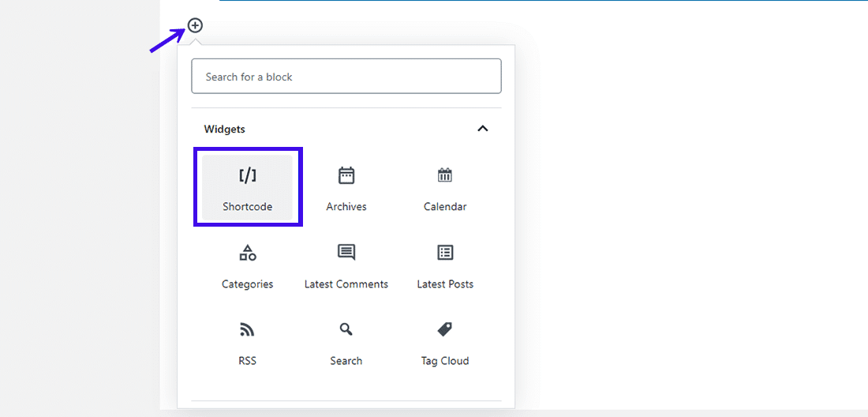Viewport: 868px width, 417px height.
Task: Click the Archives label text
Action: coord(346,207)
